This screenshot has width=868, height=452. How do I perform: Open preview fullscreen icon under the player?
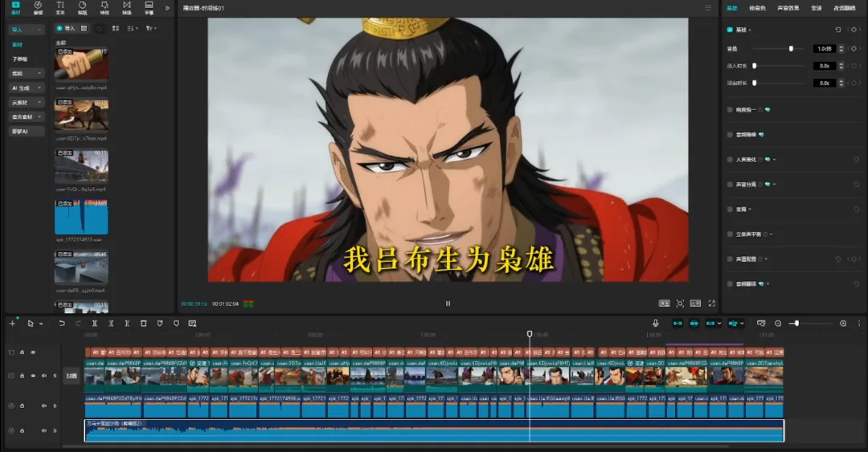tap(712, 303)
